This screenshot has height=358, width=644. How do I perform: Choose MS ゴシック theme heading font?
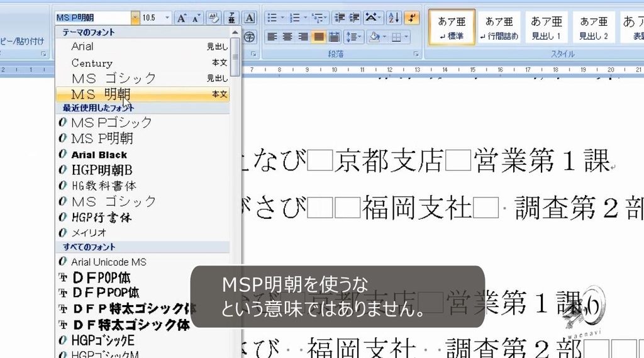click(143, 78)
